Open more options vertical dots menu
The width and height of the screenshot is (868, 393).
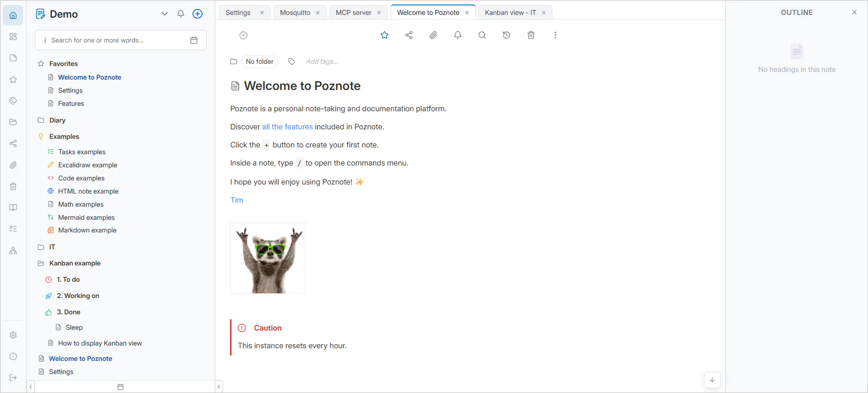pos(555,35)
